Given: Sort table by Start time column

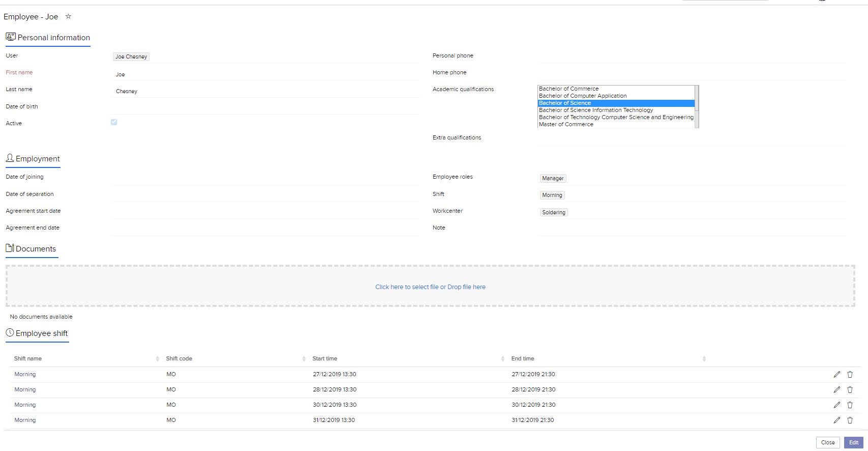Looking at the screenshot, I should [325, 359].
